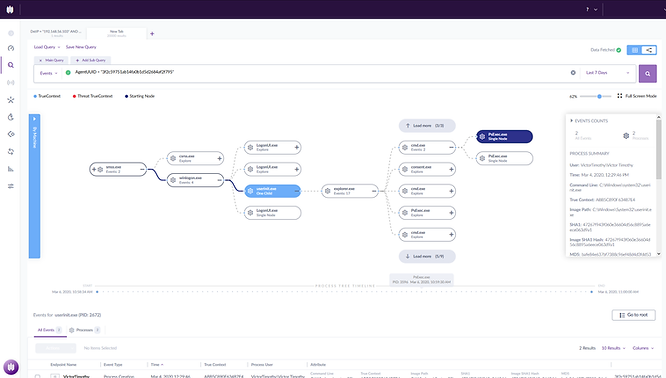Click the lower Load more (5/9) button
The image size is (666, 378).
click(x=427, y=257)
